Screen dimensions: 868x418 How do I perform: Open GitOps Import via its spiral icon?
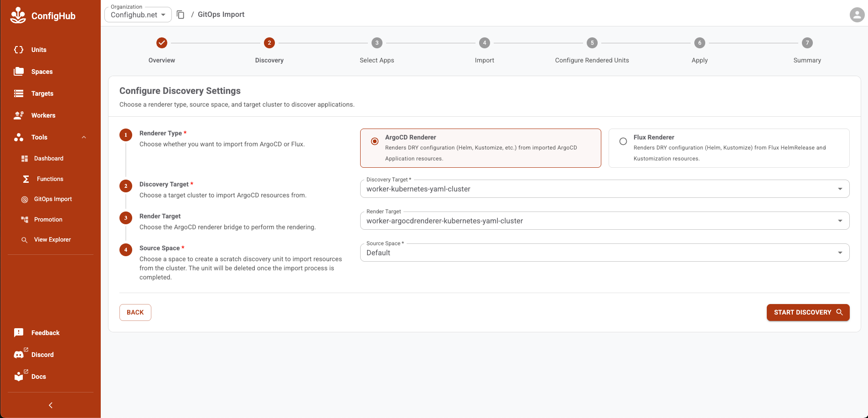tap(25, 199)
